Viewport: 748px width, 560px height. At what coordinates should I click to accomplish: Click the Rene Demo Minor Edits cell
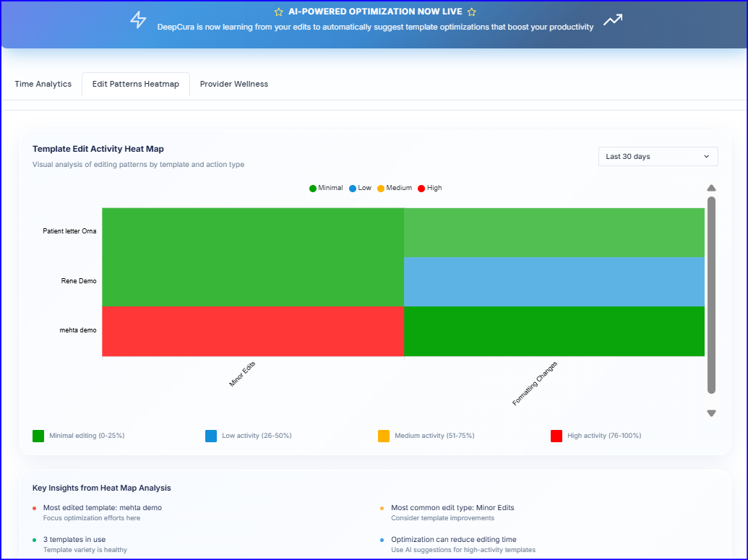tap(253, 282)
